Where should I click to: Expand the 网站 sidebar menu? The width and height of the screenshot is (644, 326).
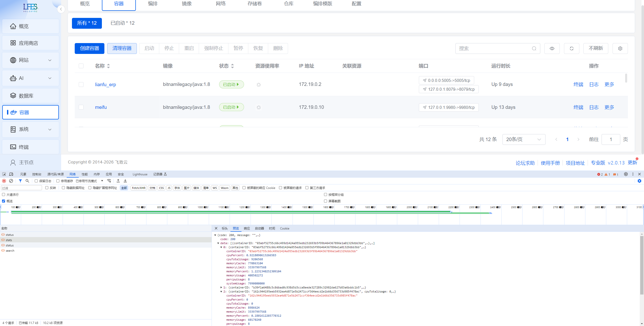click(30, 60)
